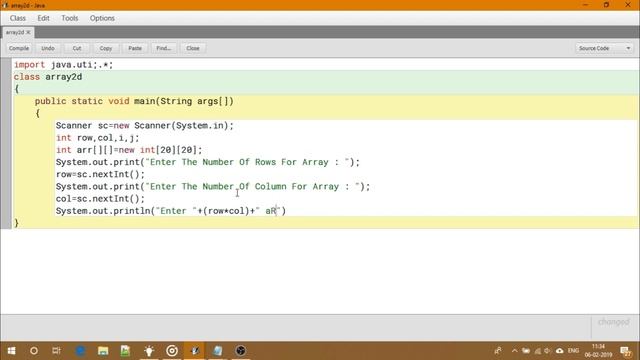Click the Close toolbar button
The height and width of the screenshot is (360, 640).
point(193,48)
